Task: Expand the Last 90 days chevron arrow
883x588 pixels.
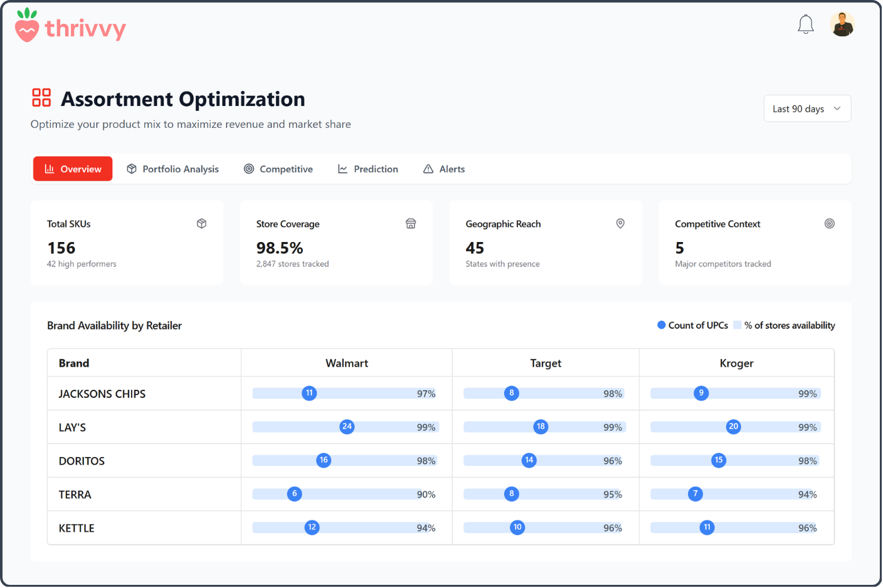Action: 838,108
